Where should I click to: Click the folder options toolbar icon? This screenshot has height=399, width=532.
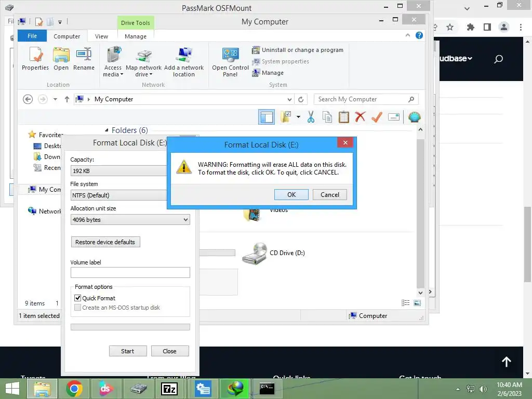pos(286,117)
